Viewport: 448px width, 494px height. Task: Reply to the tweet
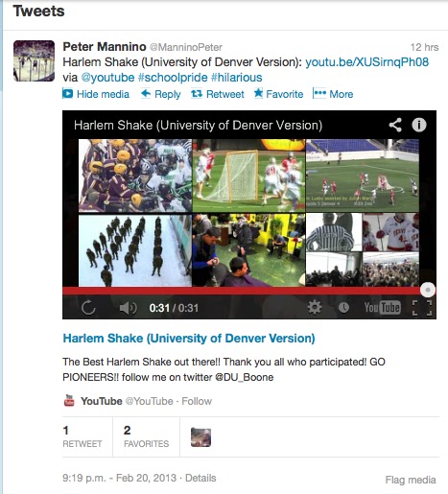click(x=161, y=94)
